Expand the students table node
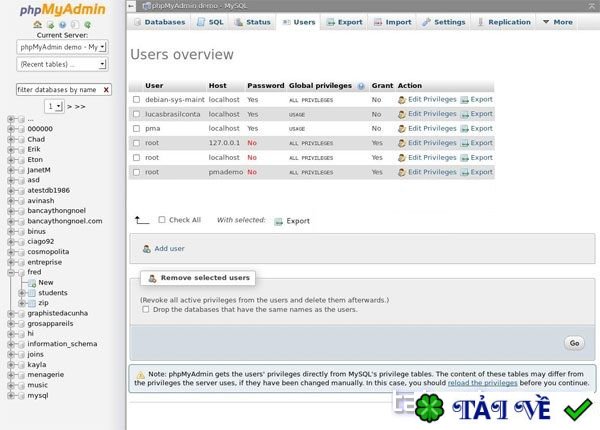600x430 pixels. (22, 293)
